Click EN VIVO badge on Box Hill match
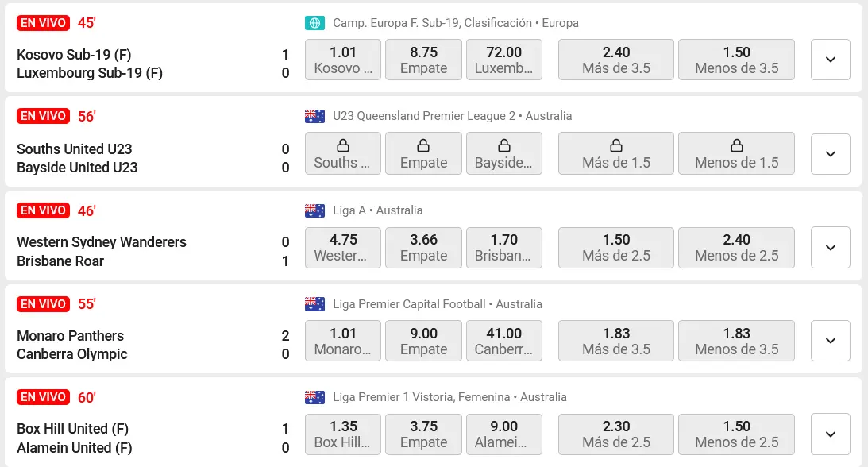Viewport: 868px width, 467px height. pos(43,397)
